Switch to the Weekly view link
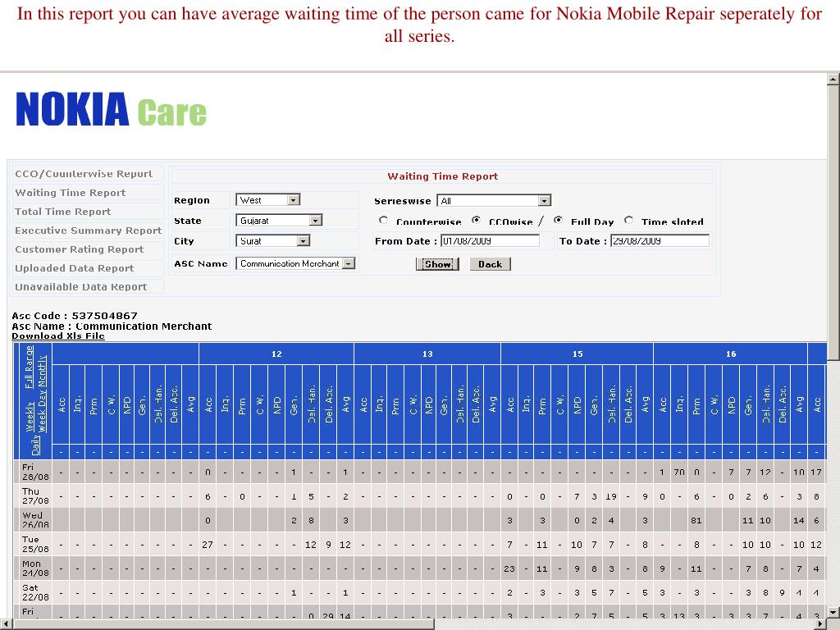Screen dimensions: 840x630 point(30,417)
